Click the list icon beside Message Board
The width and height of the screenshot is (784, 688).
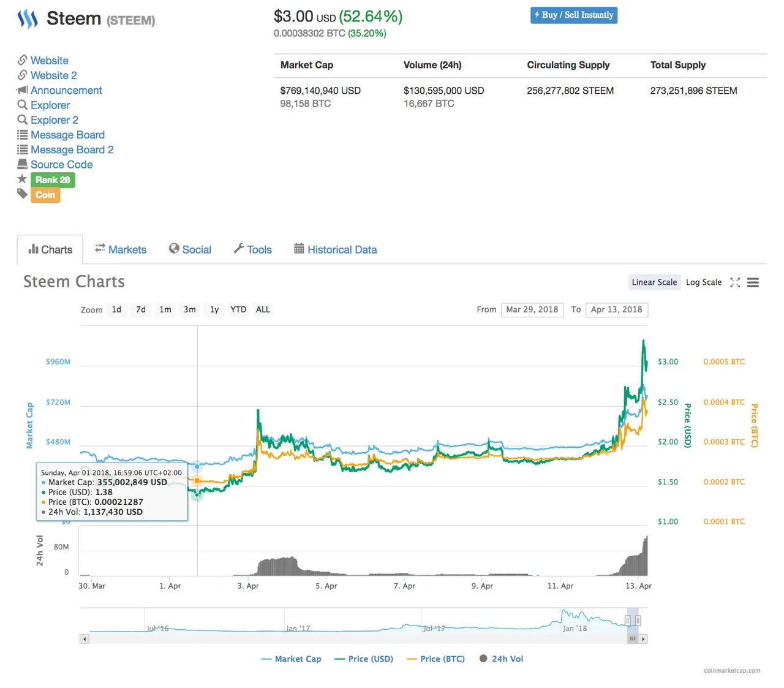[x=22, y=135]
